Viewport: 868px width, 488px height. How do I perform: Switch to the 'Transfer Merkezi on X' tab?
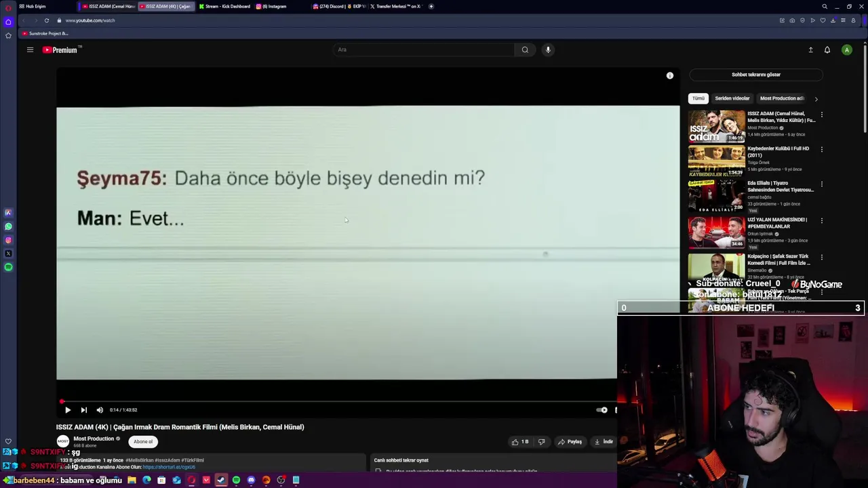pyautogui.click(x=395, y=6)
